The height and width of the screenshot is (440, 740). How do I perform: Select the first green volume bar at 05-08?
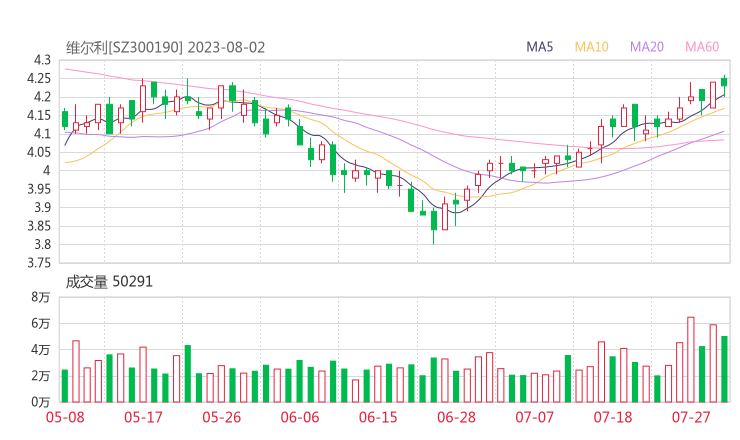pyautogui.click(x=65, y=386)
